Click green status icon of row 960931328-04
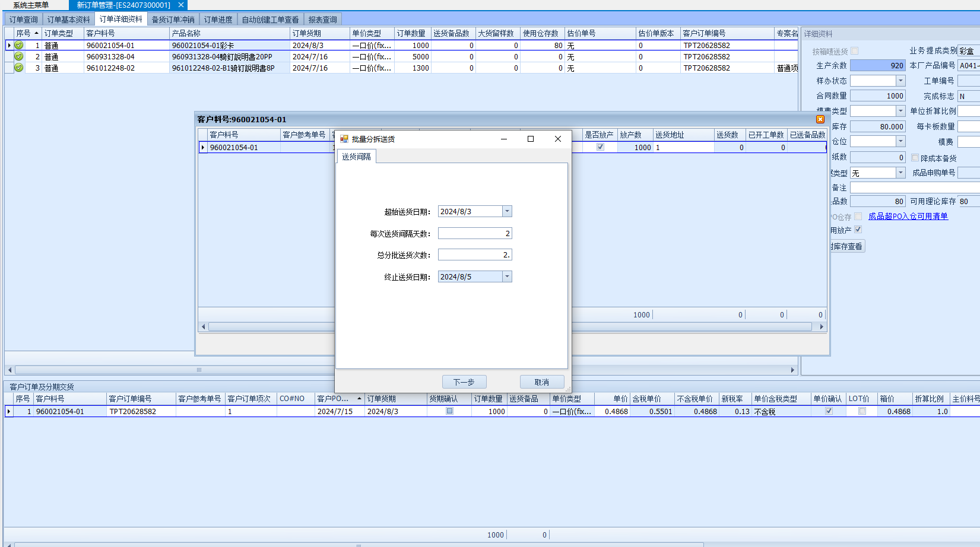The height and width of the screenshot is (547, 980). pos(19,56)
